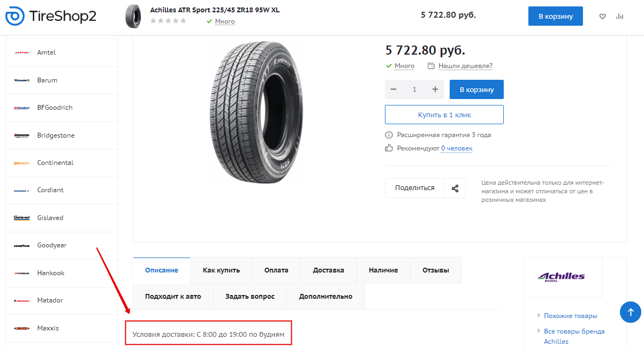Click the TireShop2 logo
Image resolution: width=644 pixels, height=348 pixels.
(51, 16)
